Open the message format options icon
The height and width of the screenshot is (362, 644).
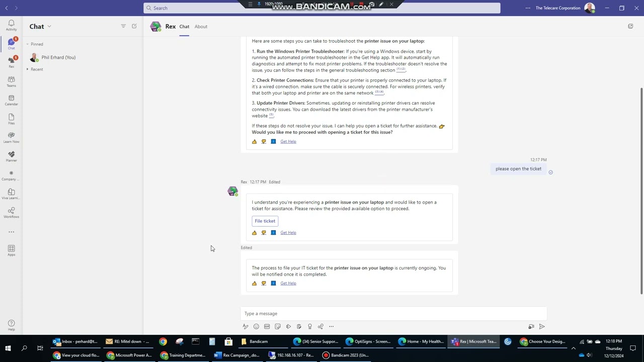coord(246,327)
